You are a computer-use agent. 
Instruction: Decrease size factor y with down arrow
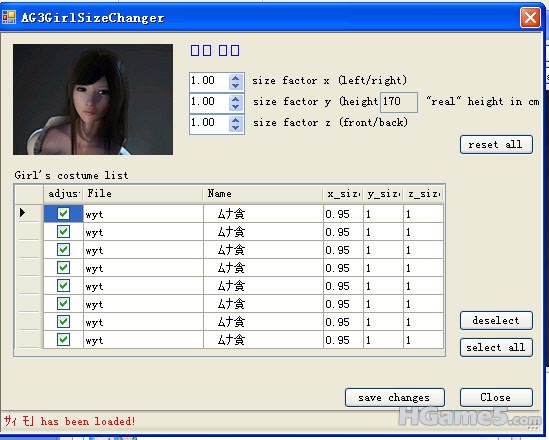point(235,106)
